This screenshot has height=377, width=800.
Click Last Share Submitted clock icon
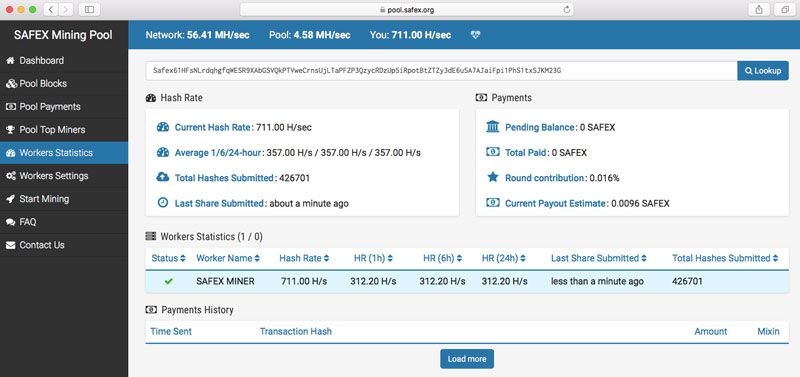[x=163, y=203]
